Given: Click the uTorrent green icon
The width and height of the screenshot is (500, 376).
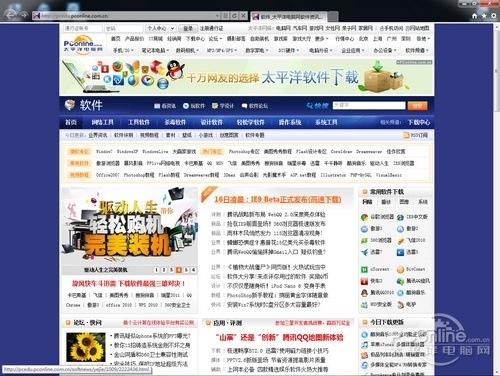Looking at the screenshot, I should point(365,269).
